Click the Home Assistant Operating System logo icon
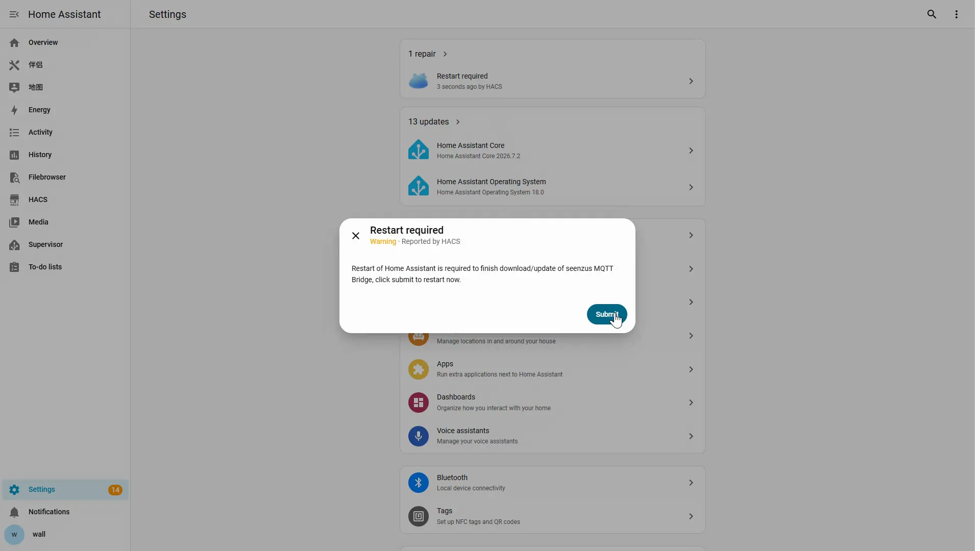The width and height of the screenshot is (980, 551). [419, 186]
